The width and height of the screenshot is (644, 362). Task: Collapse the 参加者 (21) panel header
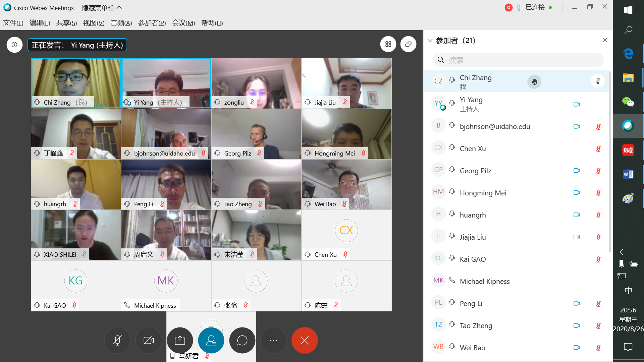tap(430, 41)
